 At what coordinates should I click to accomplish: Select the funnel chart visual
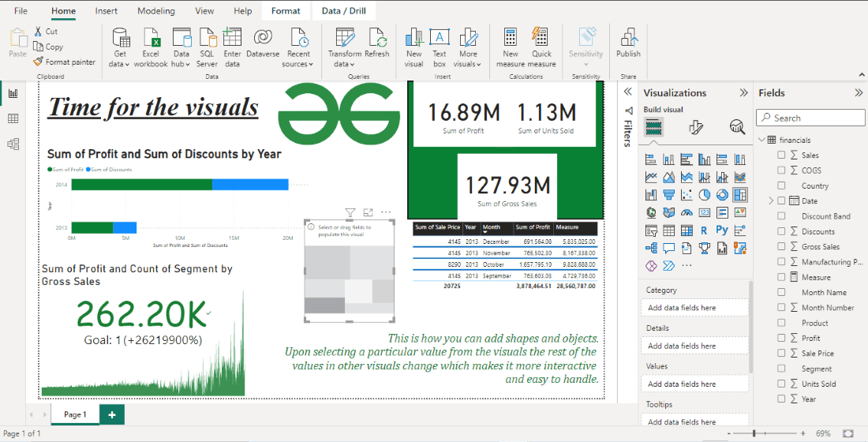pyautogui.click(x=668, y=195)
